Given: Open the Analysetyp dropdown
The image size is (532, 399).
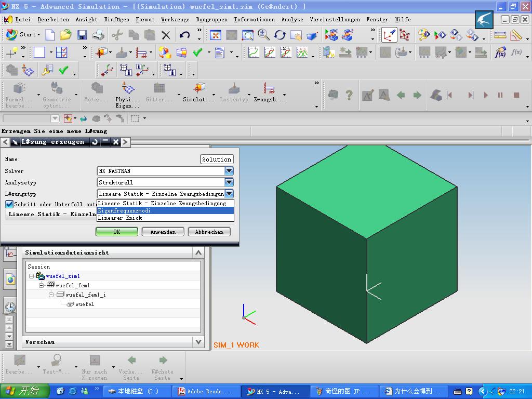Looking at the screenshot, I should click(x=229, y=182).
